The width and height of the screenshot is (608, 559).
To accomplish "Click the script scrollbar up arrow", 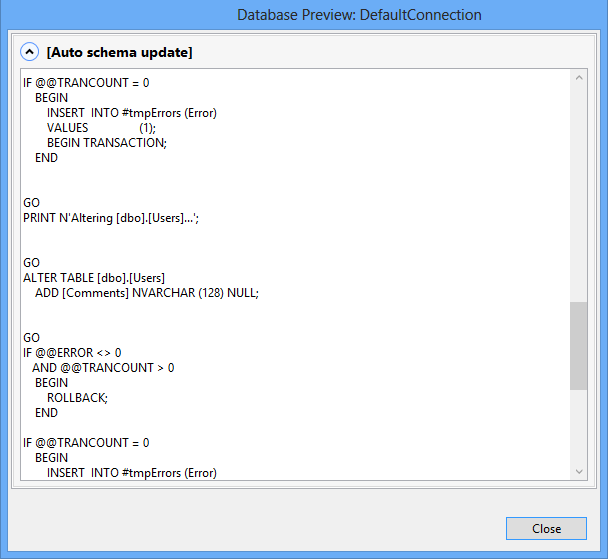I will [578, 78].
